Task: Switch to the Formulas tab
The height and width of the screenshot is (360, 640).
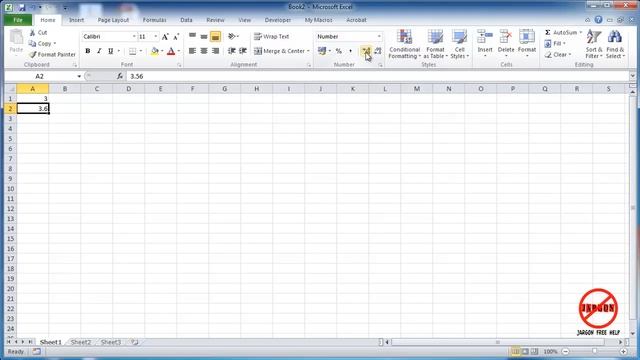Action: pyautogui.click(x=154, y=20)
